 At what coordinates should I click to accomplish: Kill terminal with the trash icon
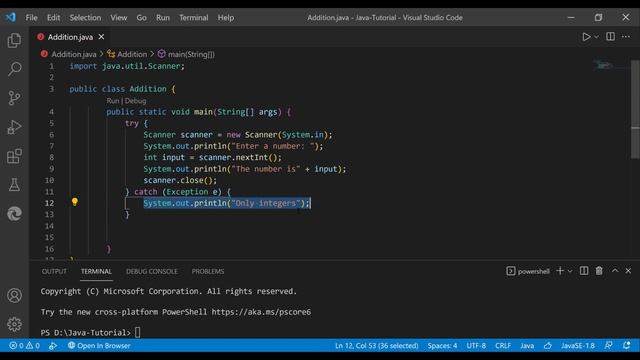[599, 271]
